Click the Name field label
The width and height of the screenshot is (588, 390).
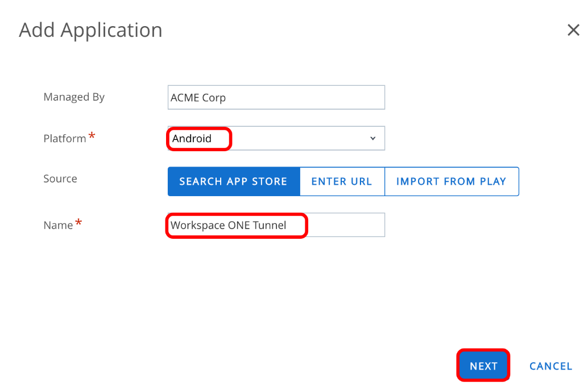58,225
